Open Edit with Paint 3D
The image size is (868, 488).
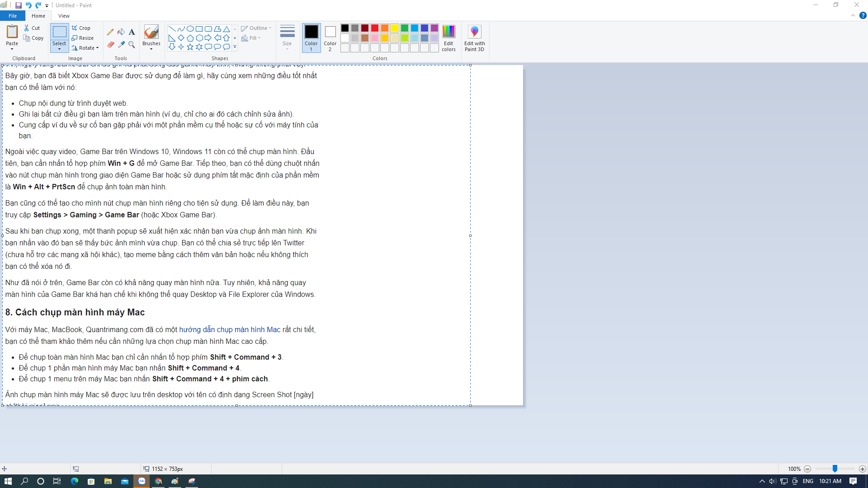474,38
